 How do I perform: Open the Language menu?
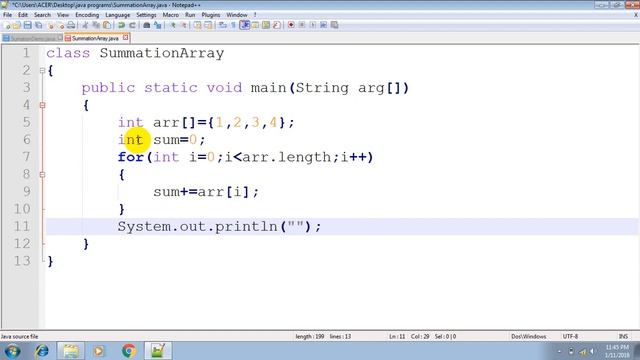[x=118, y=15]
